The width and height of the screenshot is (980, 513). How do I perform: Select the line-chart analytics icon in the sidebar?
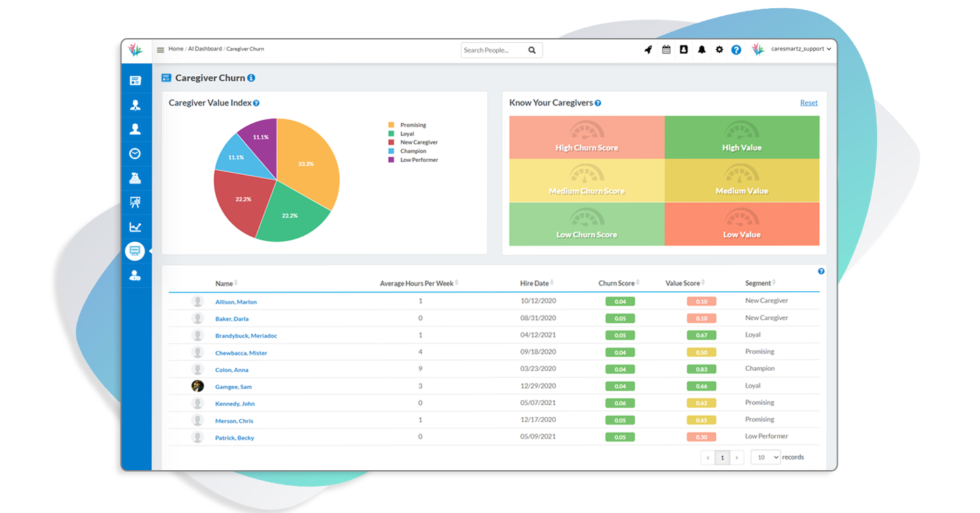[136, 227]
